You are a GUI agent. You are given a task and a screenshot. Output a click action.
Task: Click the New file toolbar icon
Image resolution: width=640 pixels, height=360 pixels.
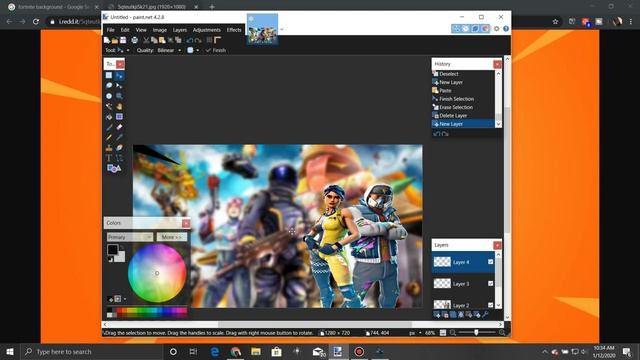pyautogui.click(x=107, y=40)
